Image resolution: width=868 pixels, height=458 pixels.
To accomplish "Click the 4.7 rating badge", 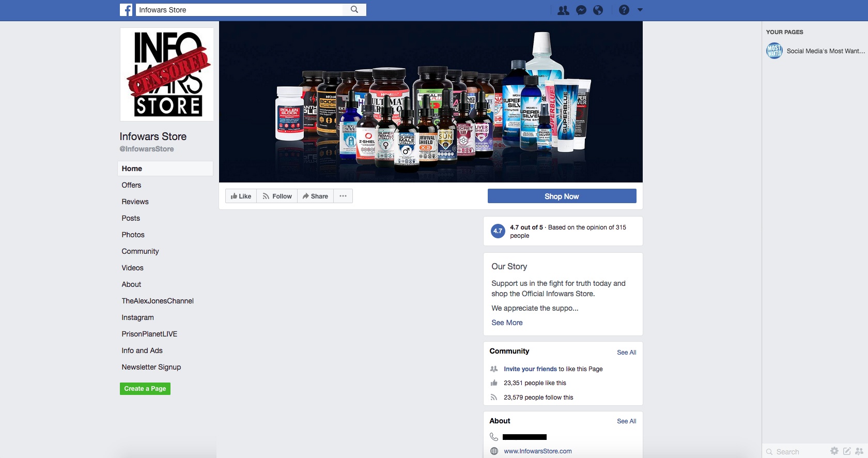I will click(498, 231).
